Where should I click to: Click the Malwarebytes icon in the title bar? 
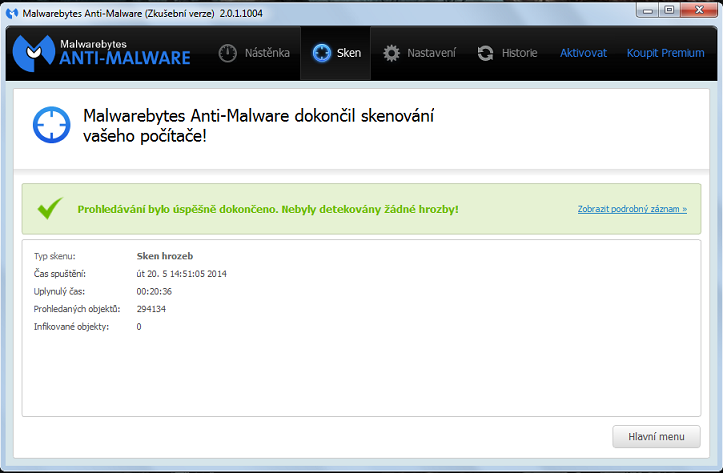[12, 10]
